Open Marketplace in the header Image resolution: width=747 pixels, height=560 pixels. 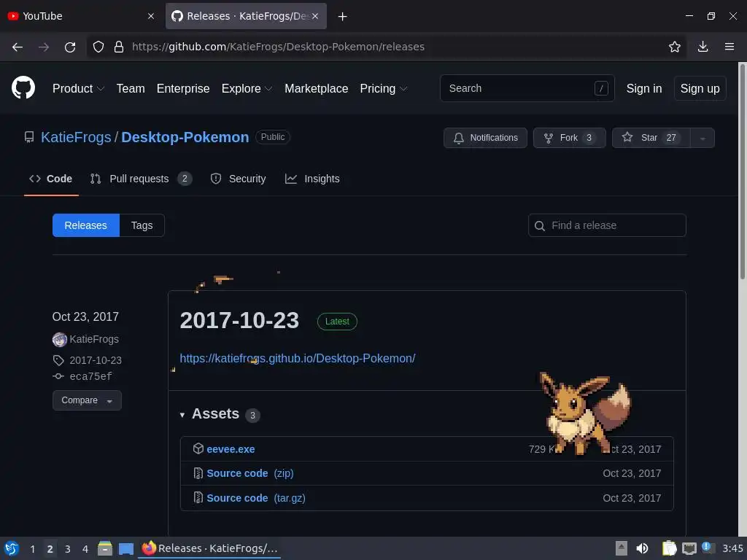[317, 88]
